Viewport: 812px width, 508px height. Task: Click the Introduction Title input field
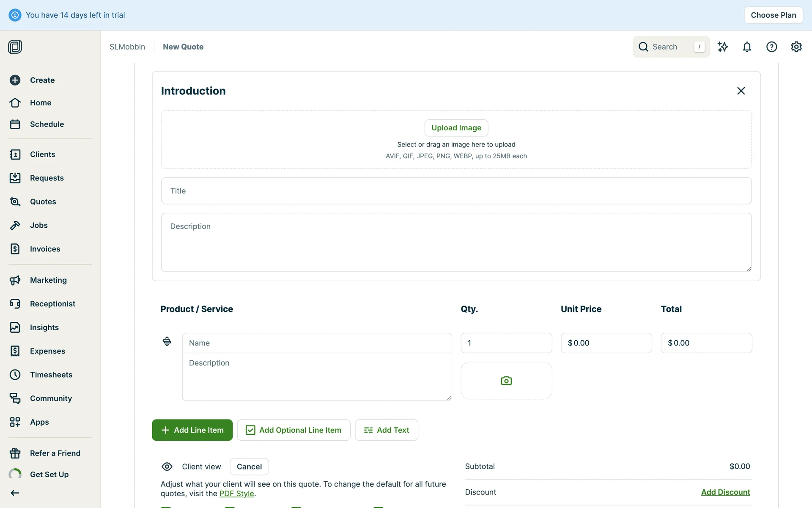click(456, 191)
